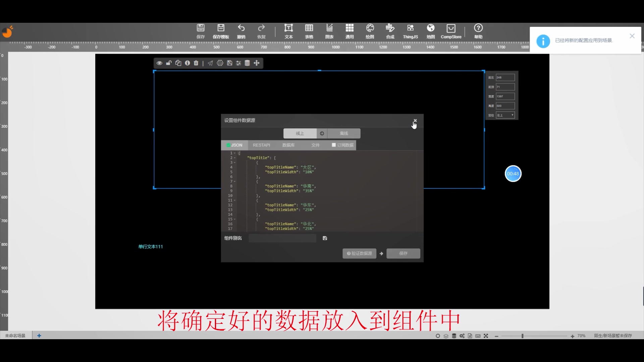Click the 验证数据源 validate button
The height and width of the screenshot is (362, 644).
pos(359,253)
